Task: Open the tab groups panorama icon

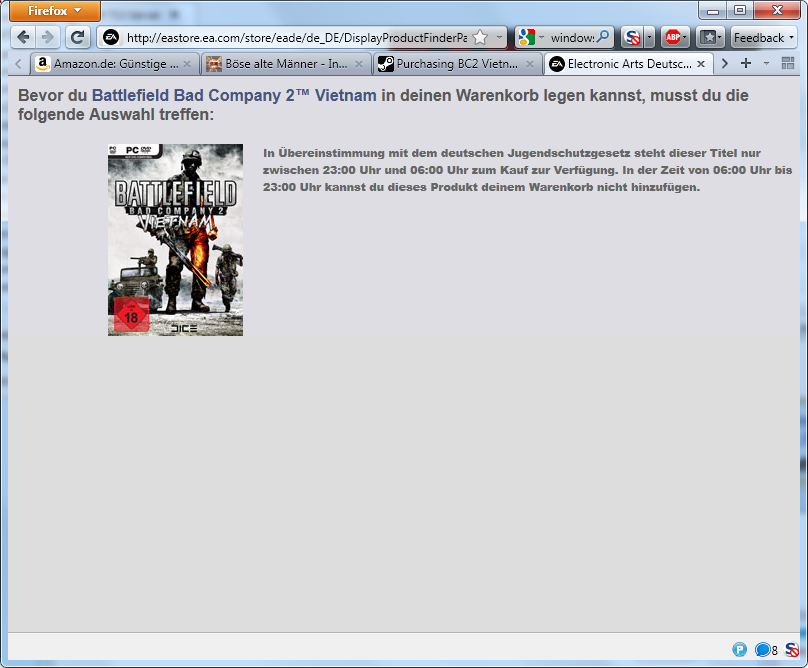Action: coord(788,63)
